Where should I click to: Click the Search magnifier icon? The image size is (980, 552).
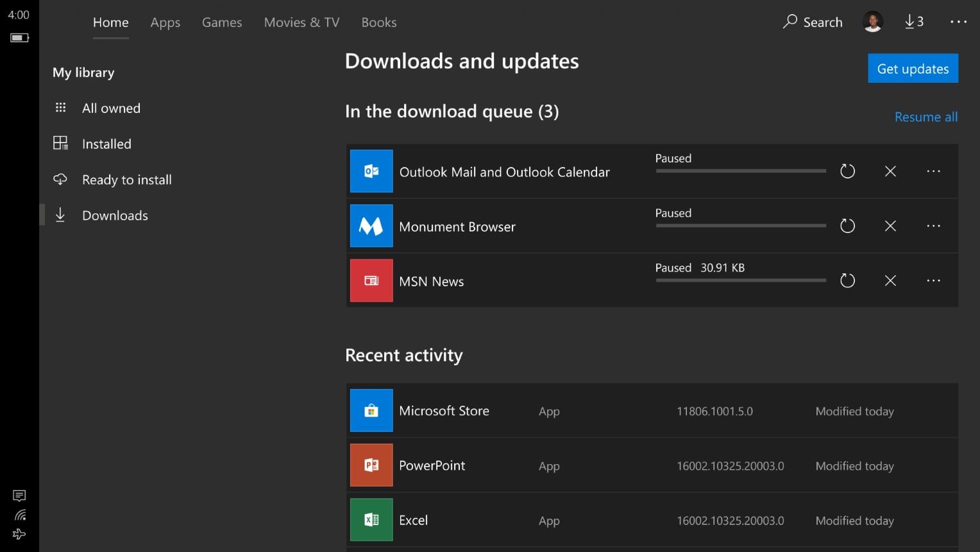(790, 22)
